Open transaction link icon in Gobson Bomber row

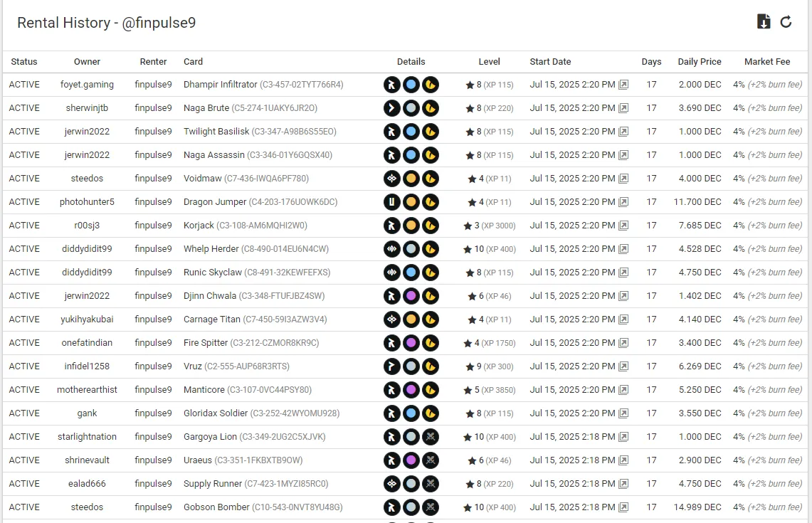click(x=623, y=507)
